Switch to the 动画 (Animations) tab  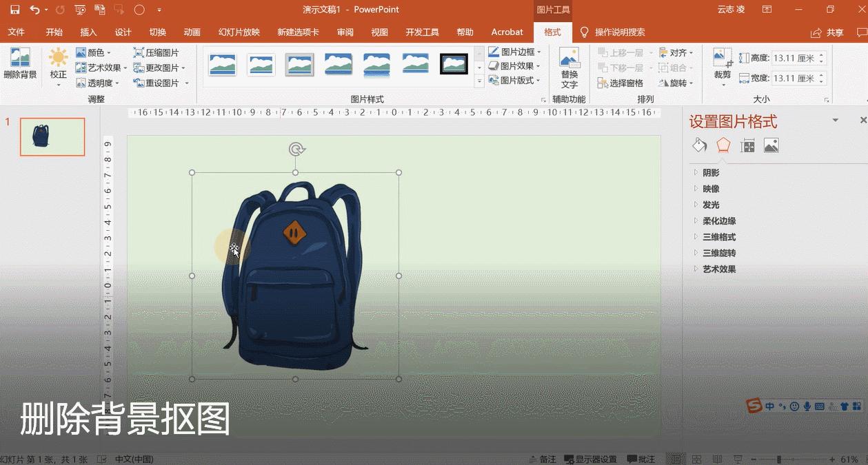pos(191,32)
